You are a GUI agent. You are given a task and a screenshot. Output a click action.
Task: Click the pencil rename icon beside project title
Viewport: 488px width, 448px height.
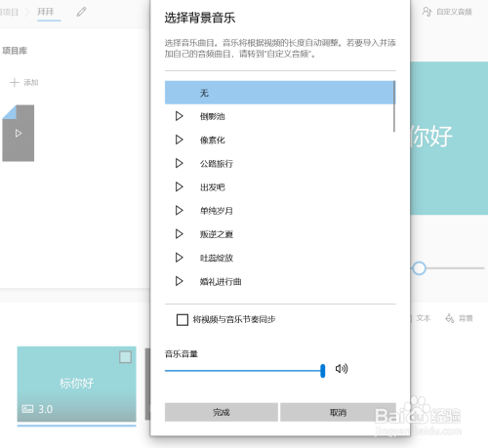[x=81, y=12]
